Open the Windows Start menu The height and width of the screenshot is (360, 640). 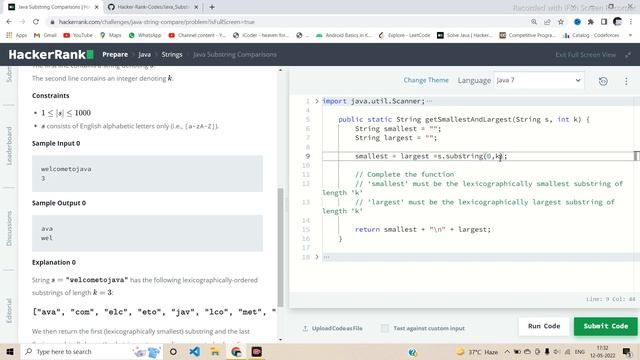pos(10,351)
